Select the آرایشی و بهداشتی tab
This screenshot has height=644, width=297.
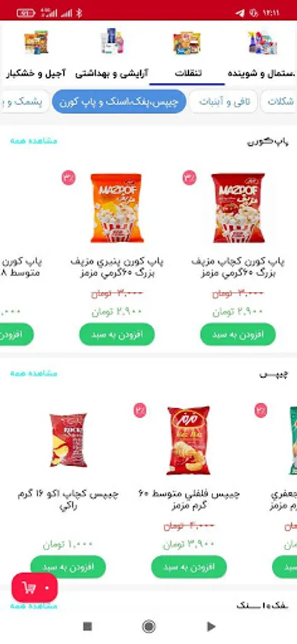tap(112, 74)
